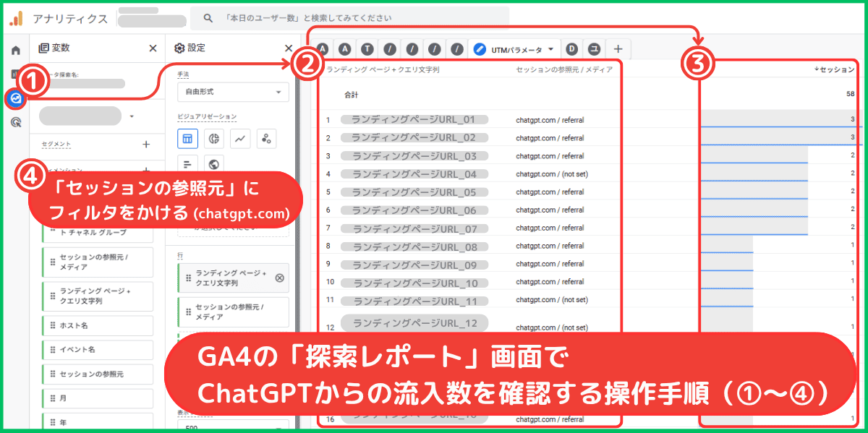Close the 設定 panel
Viewport: 868px width, 433px height.
(x=289, y=48)
